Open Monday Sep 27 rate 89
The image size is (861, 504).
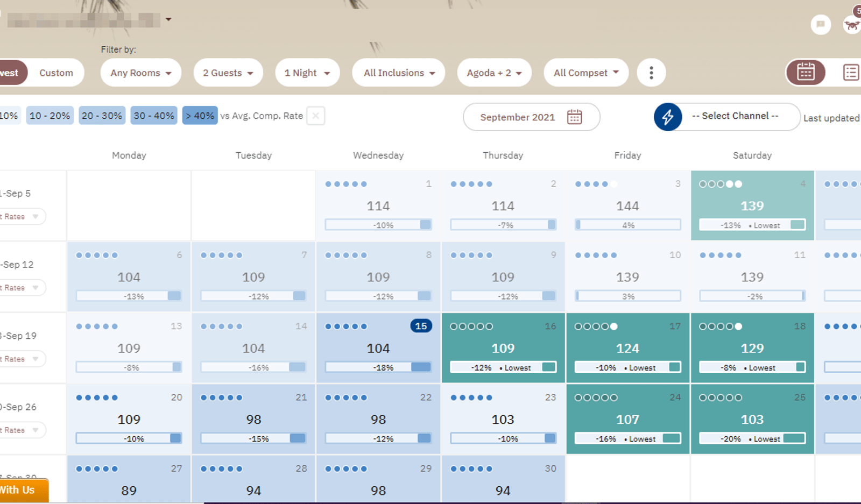coord(129,479)
